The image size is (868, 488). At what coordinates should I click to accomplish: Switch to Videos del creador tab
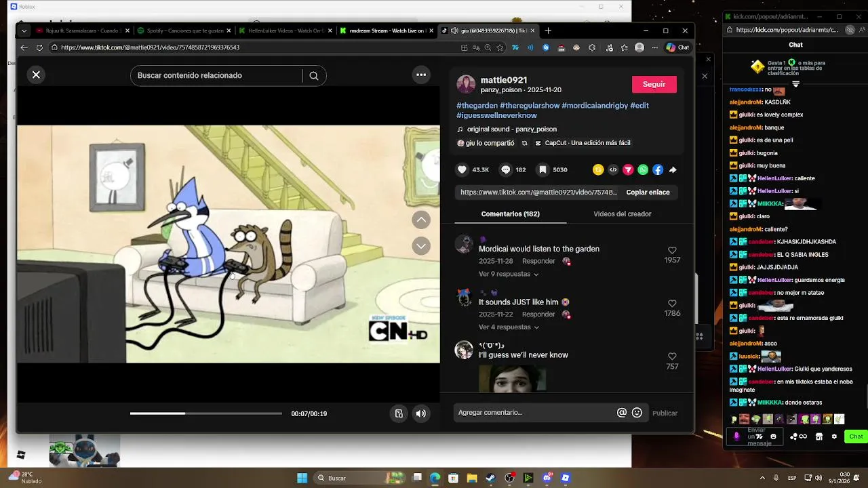click(x=623, y=214)
